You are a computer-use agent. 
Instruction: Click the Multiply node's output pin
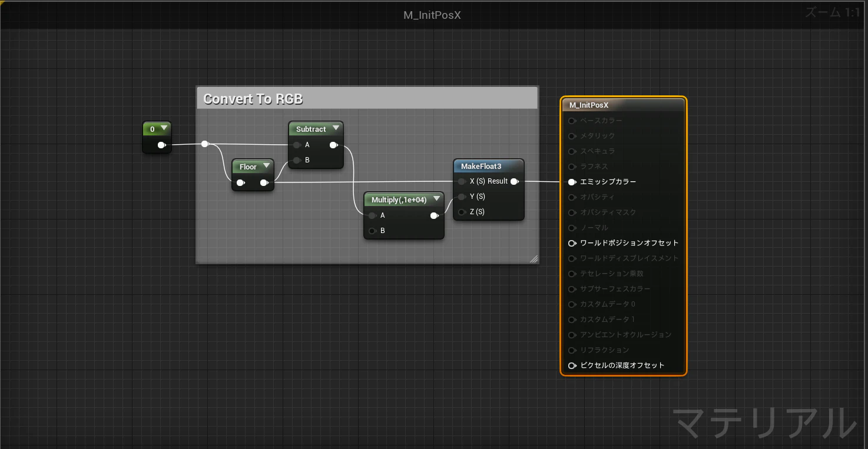tap(435, 215)
